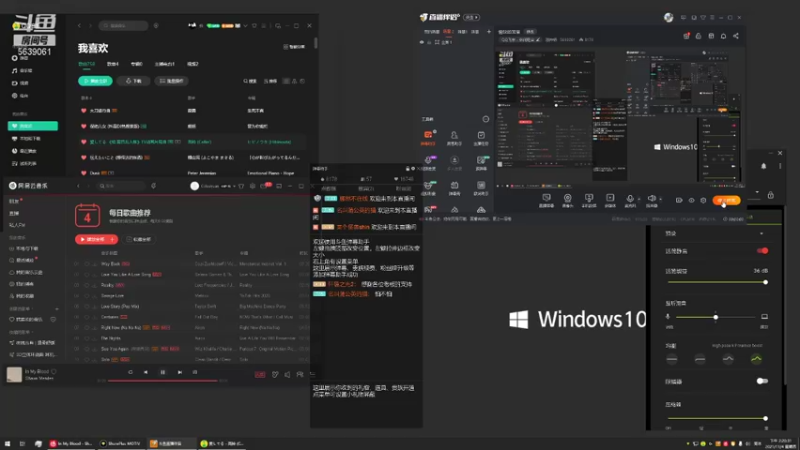Adjust the 36 dB threshold slider in audio panel

coord(716,282)
